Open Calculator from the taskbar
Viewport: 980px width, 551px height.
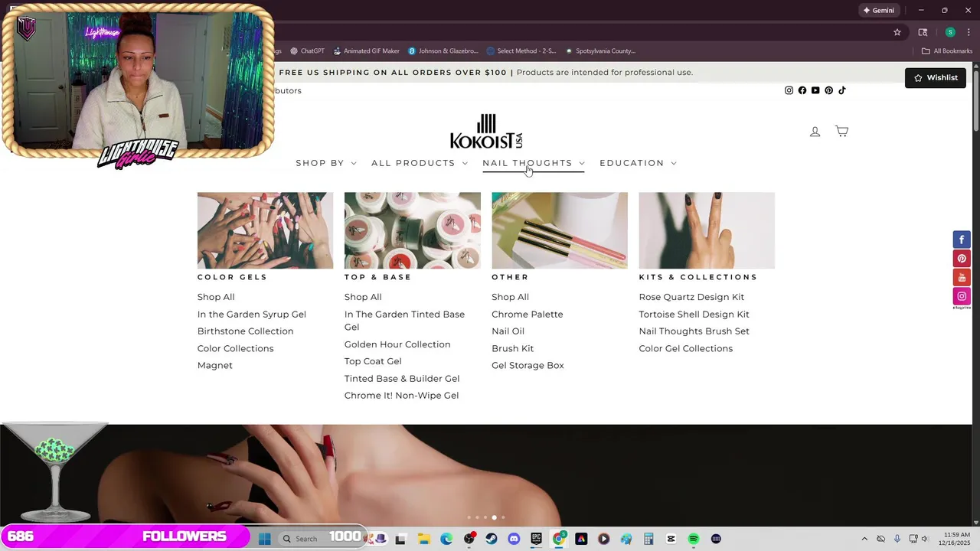click(648, 539)
